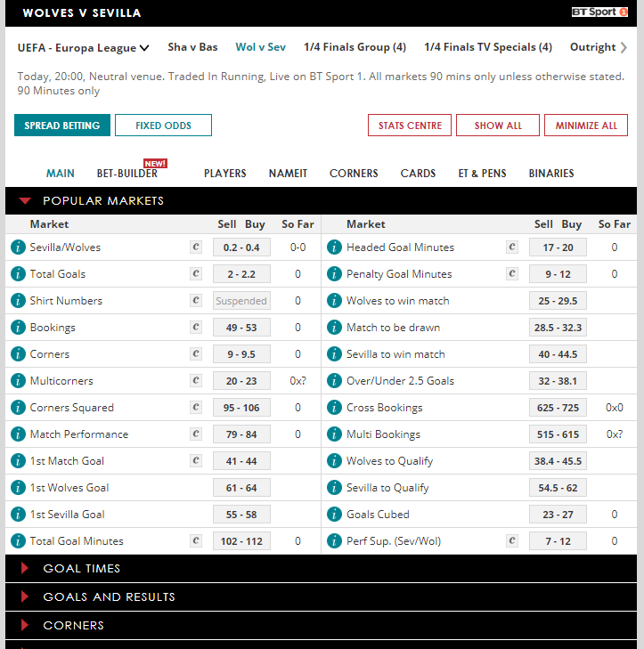
Task: Click the BT Sport 1 logo
Action: coord(599,12)
